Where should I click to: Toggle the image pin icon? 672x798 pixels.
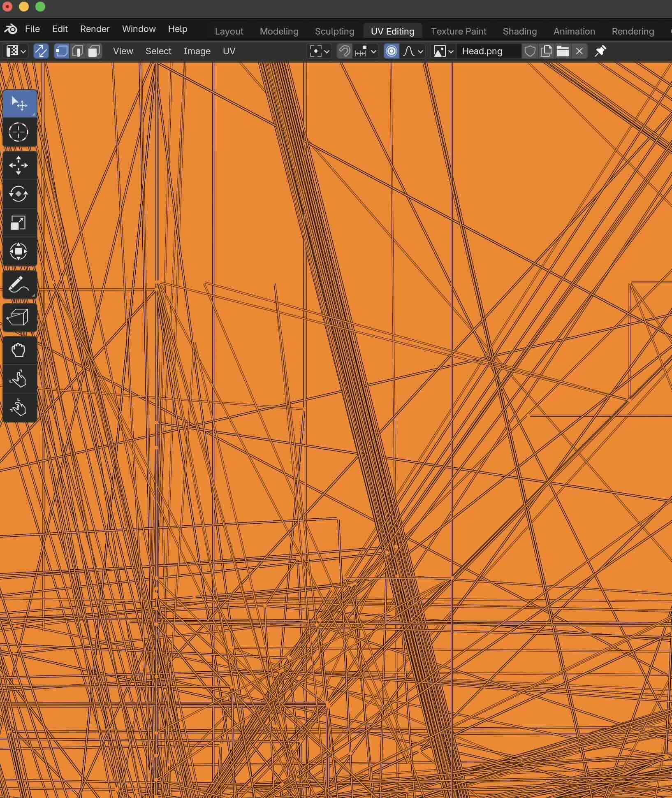click(600, 51)
